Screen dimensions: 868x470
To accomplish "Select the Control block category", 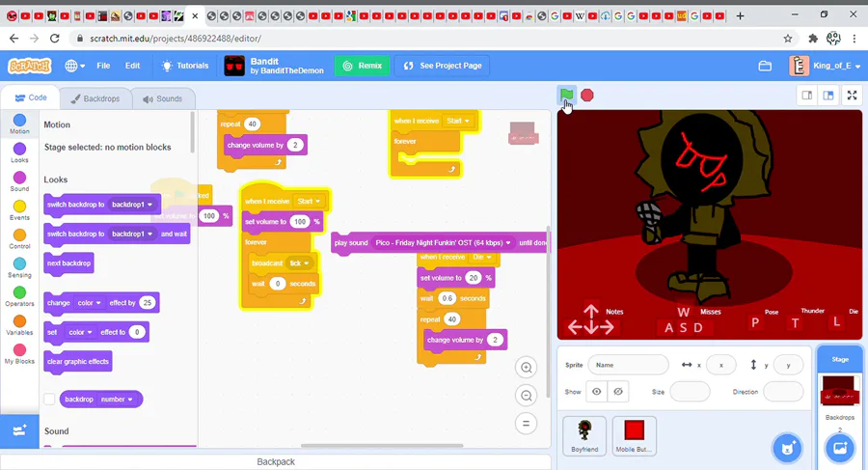I will [19, 239].
